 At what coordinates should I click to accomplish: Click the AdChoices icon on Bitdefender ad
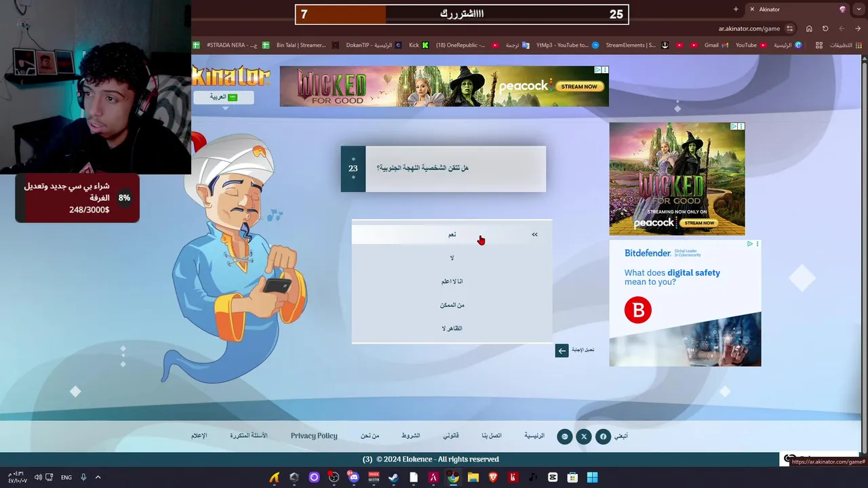click(x=750, y=244)
